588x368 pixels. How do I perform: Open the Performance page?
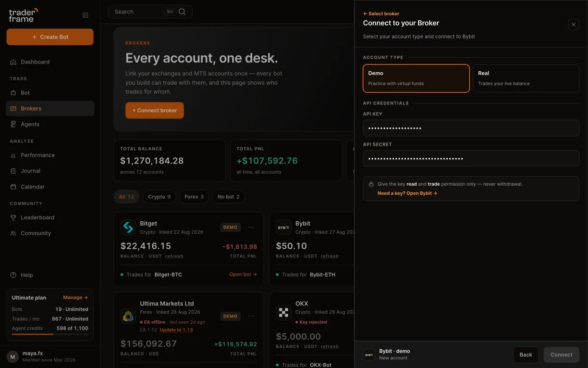click(50, 155)
